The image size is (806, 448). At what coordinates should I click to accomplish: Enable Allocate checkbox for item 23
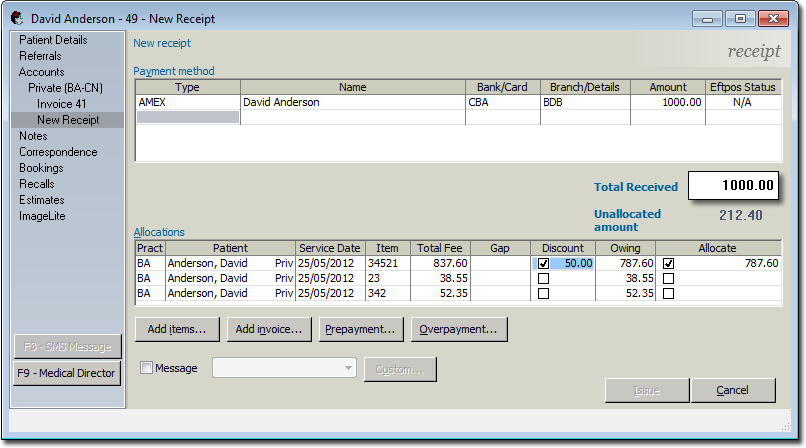pyautogui.click(x=668, y=278)
